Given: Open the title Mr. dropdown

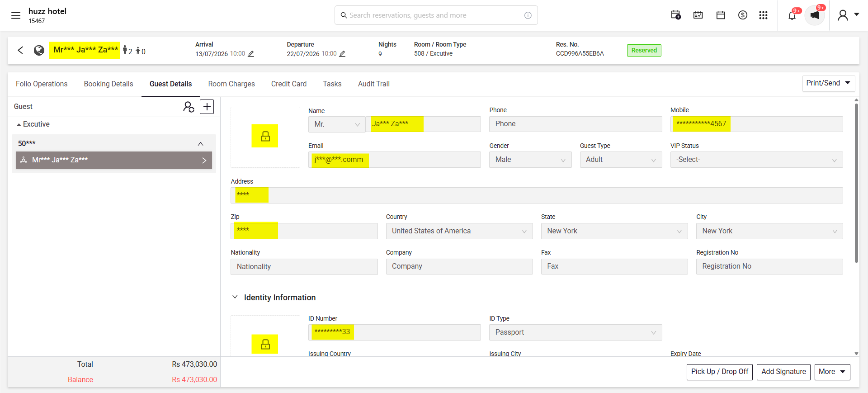Looking at the screenshot, I should tap(337, 124).
